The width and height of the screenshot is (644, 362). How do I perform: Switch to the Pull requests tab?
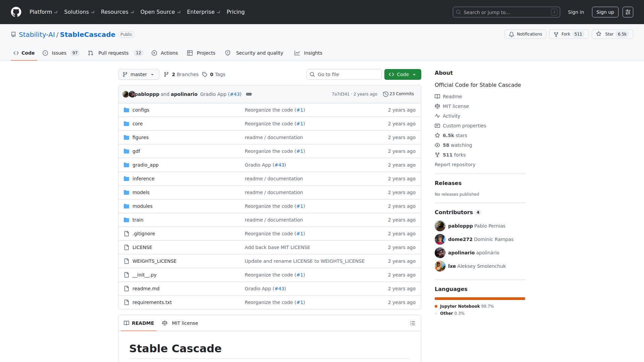(116, 53)
